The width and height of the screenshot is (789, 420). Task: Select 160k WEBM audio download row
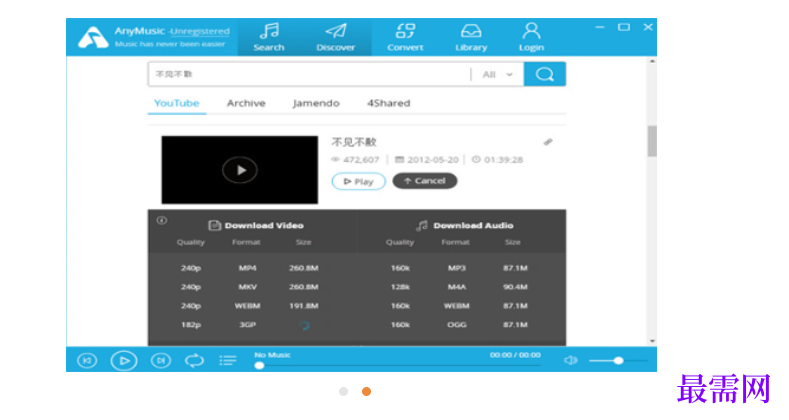click(x=459, y=306)
